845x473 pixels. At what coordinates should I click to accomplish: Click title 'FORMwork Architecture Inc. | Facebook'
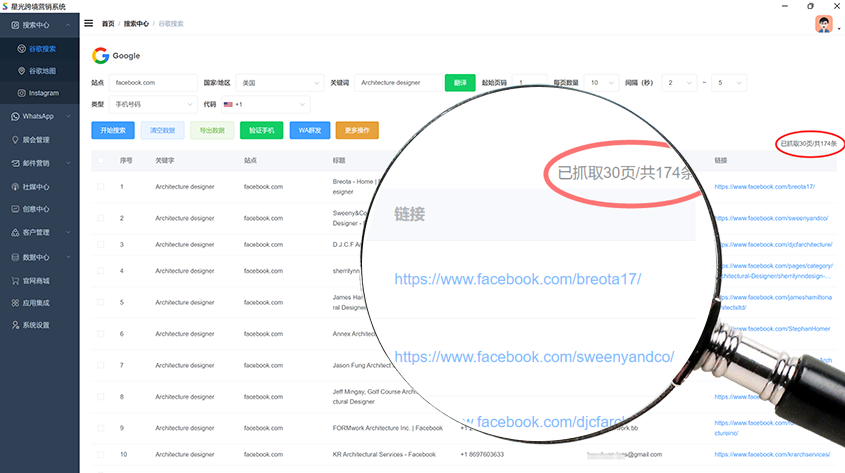387,428
